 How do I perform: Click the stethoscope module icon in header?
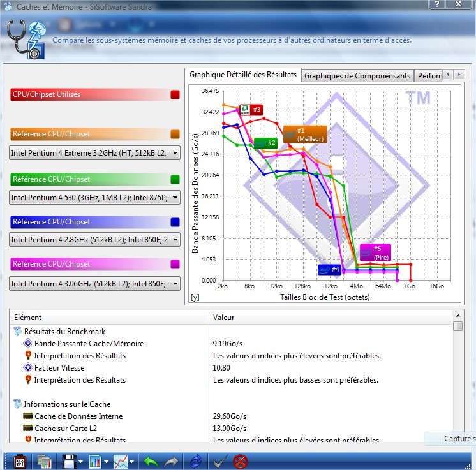click(x=26, y=40)
